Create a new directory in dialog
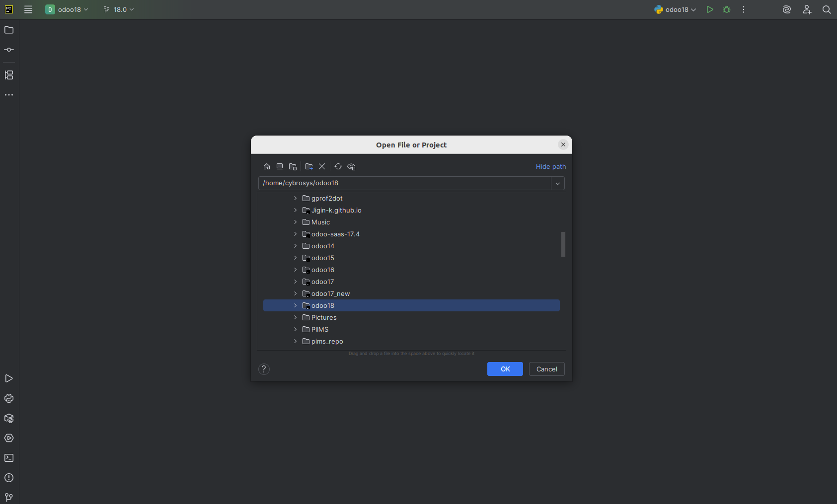The width and height of the screenshot is (837, 504). [309, 166]
